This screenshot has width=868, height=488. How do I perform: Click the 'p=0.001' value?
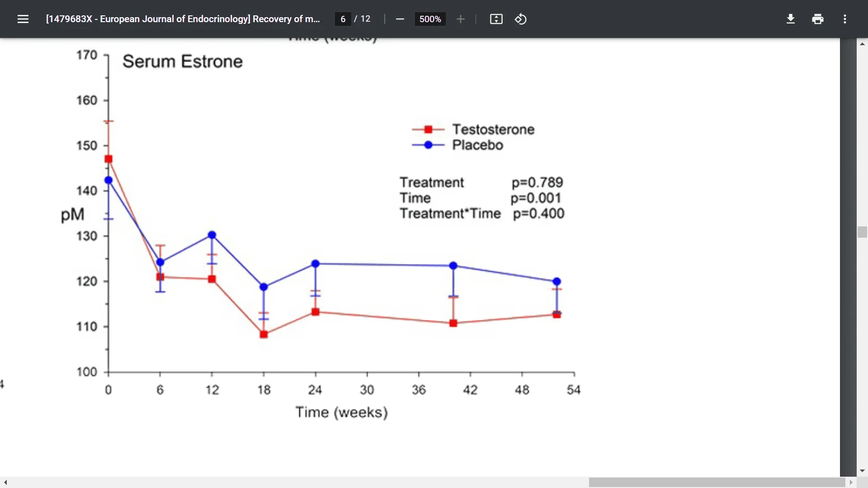tap(536, 198)
